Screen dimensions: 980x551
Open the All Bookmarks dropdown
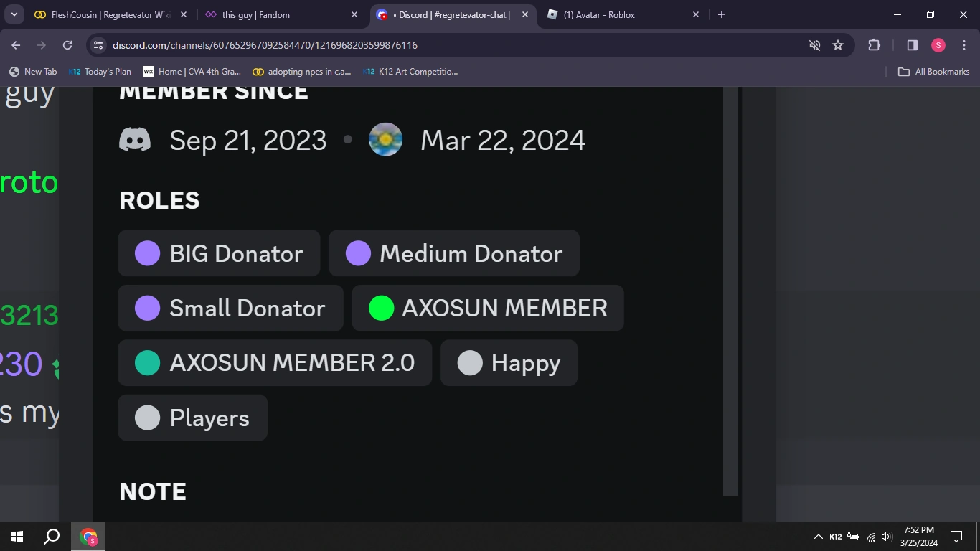[933, 71]
